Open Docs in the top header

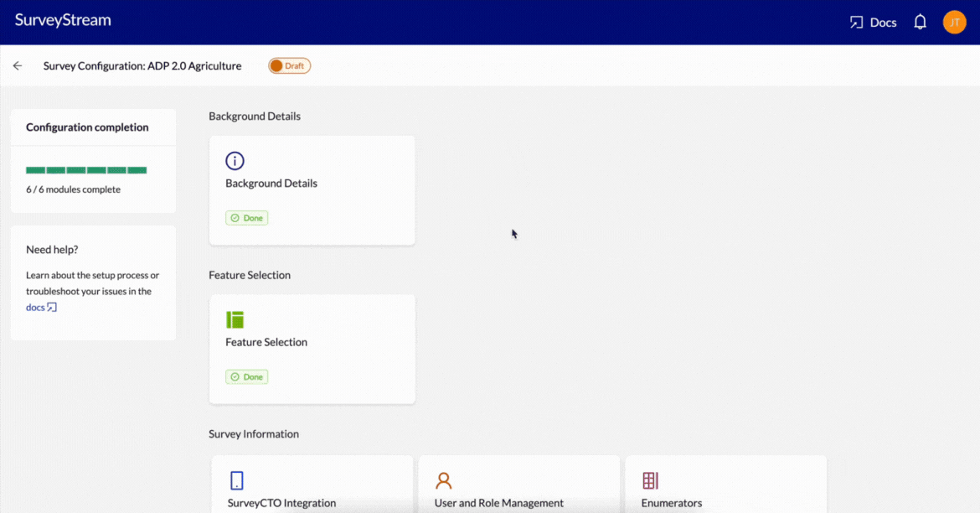873,23
